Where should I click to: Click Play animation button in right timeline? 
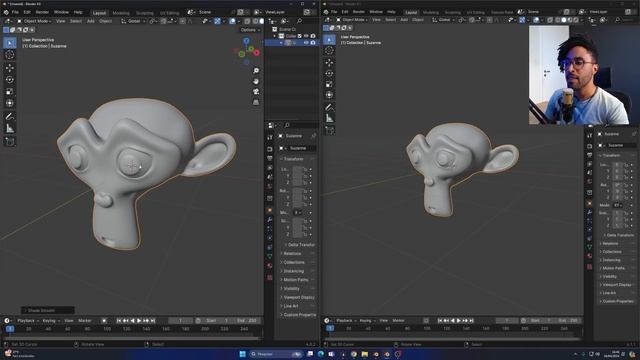pyautogui.click(x=458, y=321)
